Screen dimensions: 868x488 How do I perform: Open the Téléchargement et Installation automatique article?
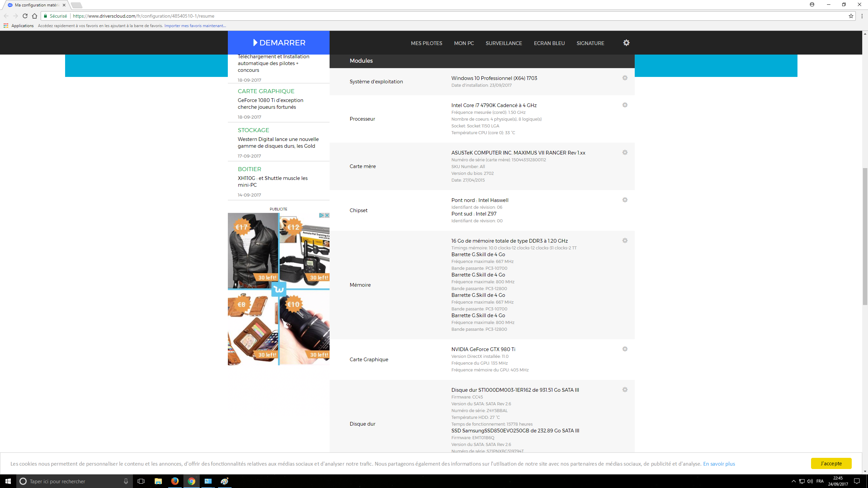(x=273, y=63)
